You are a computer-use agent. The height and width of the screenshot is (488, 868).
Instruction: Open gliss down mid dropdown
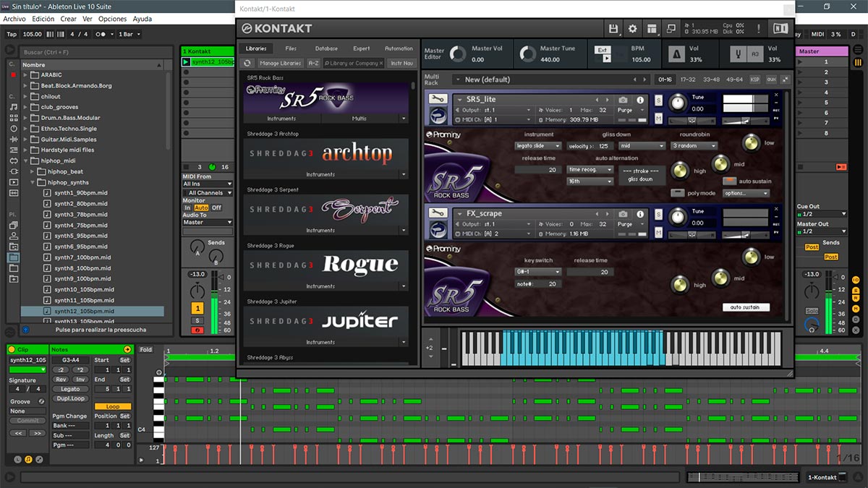(x=642, y=146)
